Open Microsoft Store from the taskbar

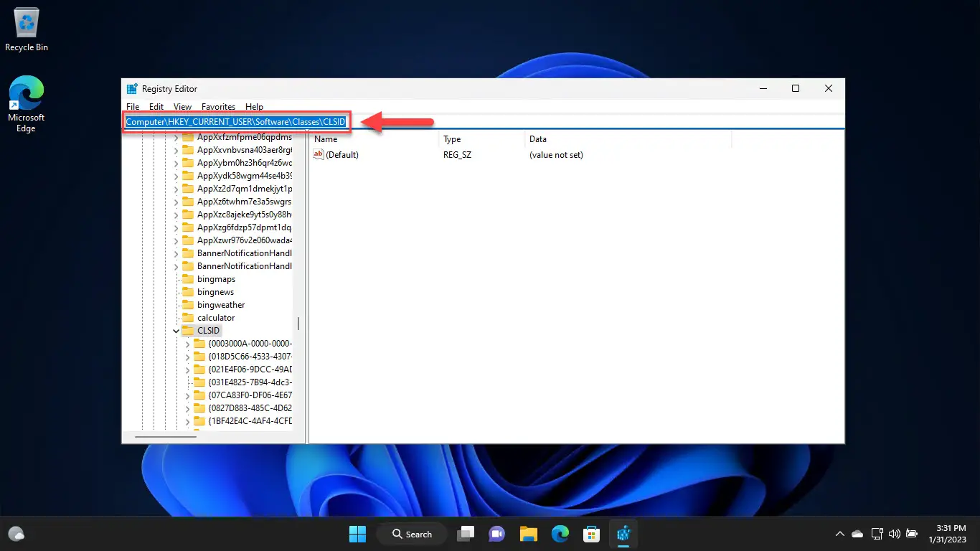[591, 534]
